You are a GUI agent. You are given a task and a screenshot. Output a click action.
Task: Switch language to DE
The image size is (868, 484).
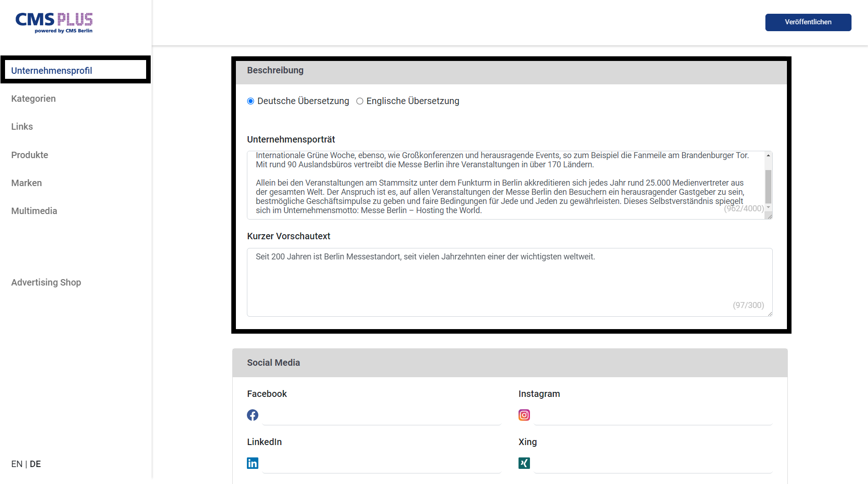tap(35, 464)
